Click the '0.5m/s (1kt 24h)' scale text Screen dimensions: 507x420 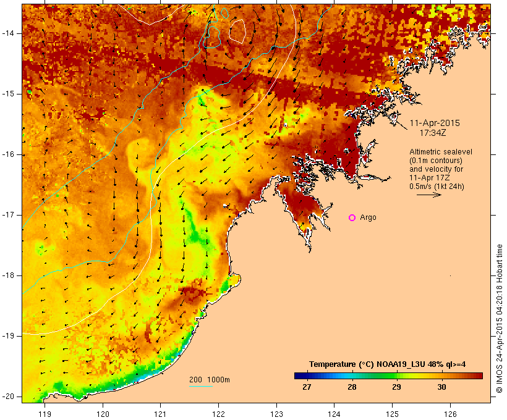click(x=437, y=187)
